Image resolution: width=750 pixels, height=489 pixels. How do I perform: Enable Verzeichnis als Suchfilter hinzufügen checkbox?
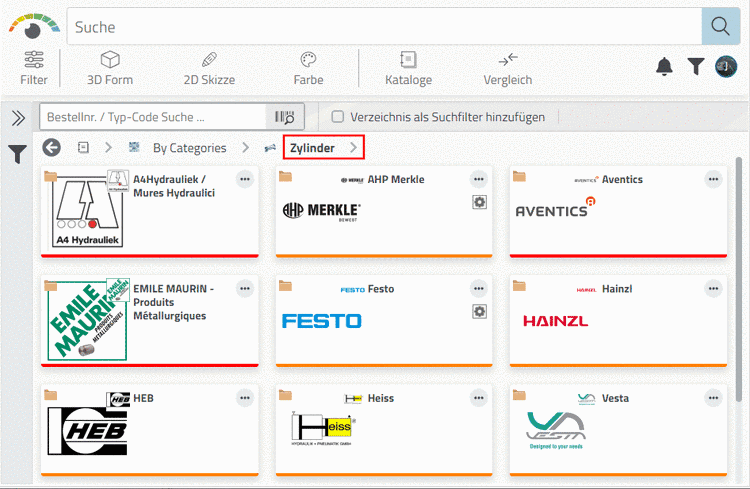coord(337,117)
